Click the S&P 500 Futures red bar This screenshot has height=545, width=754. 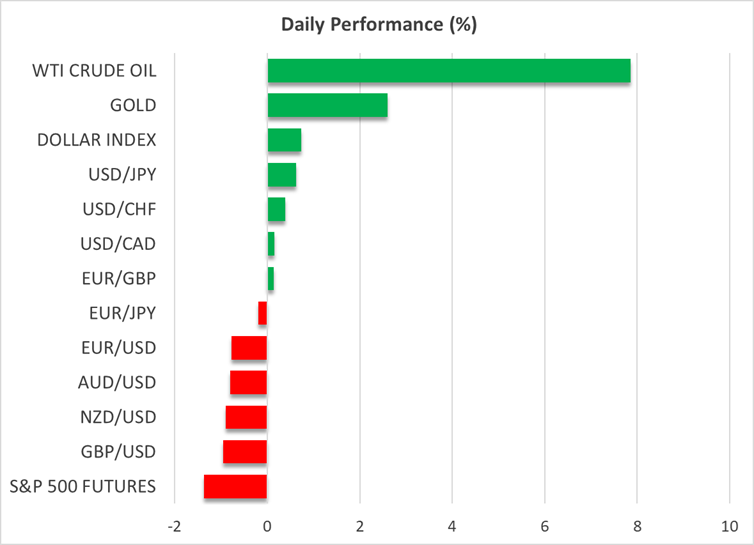[x=236, y=487]
